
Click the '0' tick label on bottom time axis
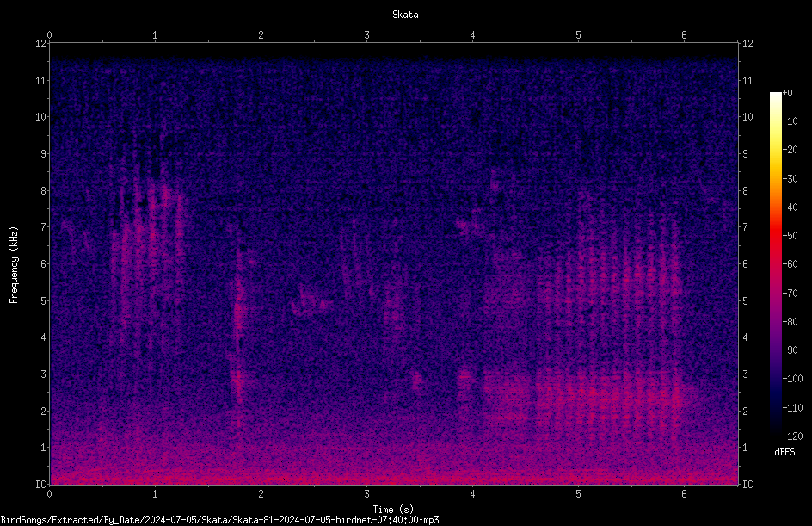pyautogui.click(x=49, y=494)
